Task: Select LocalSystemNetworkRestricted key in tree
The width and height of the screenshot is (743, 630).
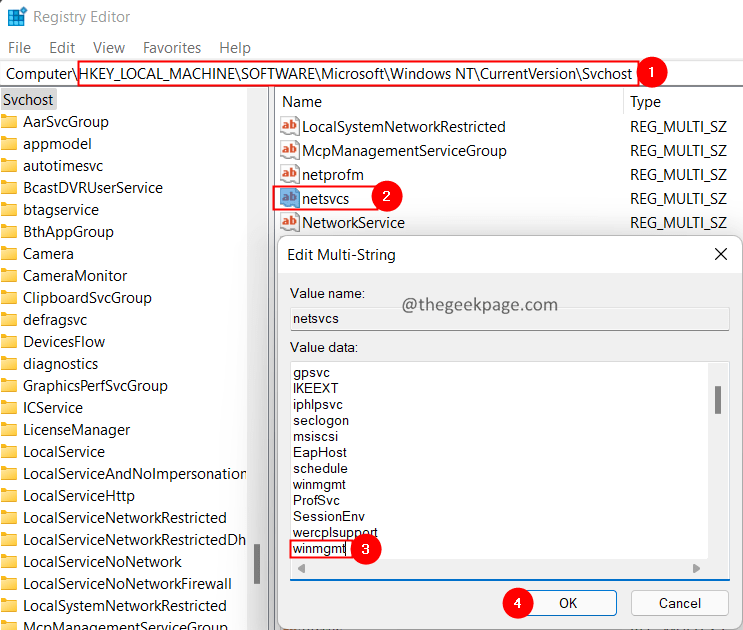Action: coord(125,606)
